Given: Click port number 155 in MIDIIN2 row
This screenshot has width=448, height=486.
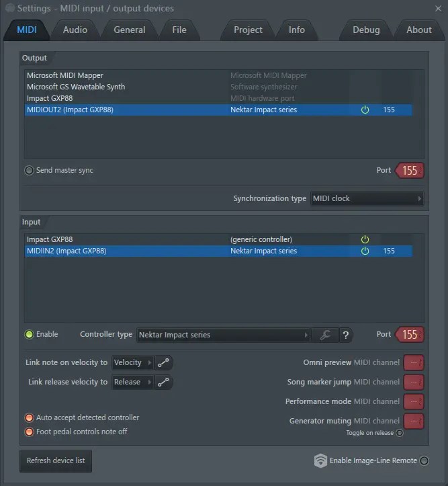Looking at the screenshot, I should (x=389, y=251).
